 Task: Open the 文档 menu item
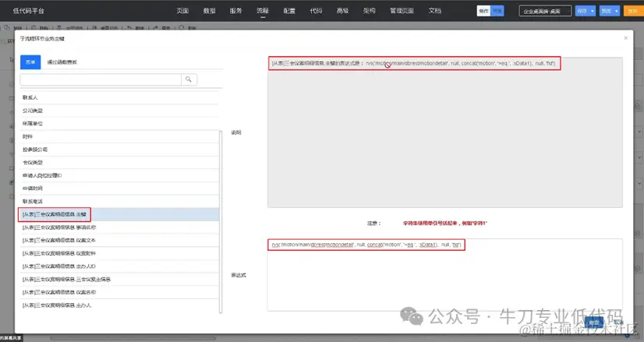point(434,11)
